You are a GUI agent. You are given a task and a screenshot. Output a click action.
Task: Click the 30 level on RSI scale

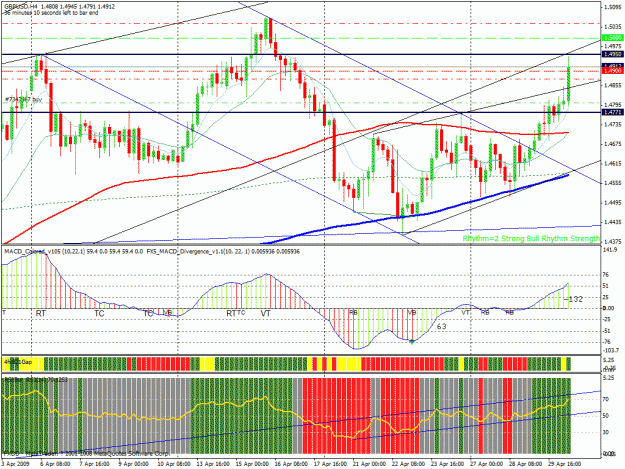[605, 432]
